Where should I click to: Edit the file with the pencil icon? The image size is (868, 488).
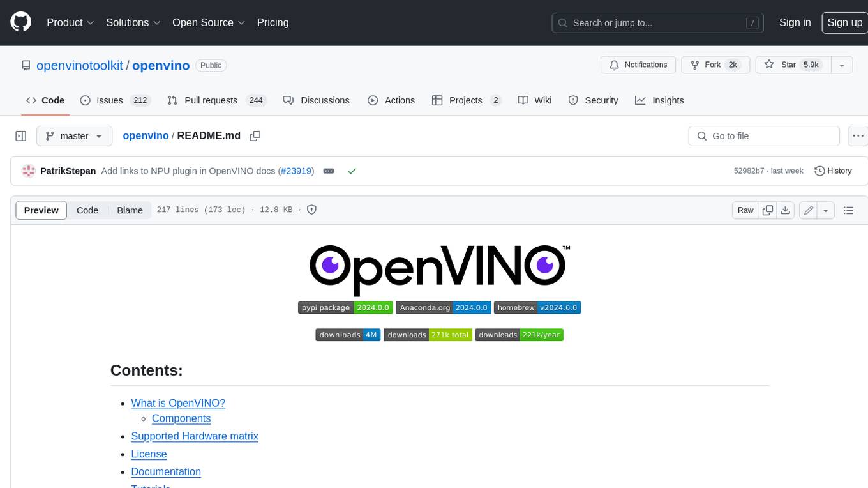tap(809, 210)
